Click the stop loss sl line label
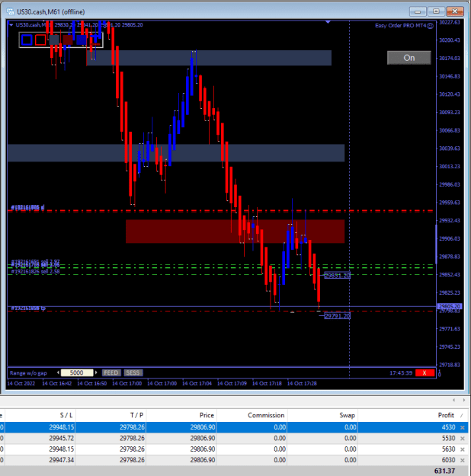Image resolution: width=471 pixels, height=476 pixels. [27, 207]
